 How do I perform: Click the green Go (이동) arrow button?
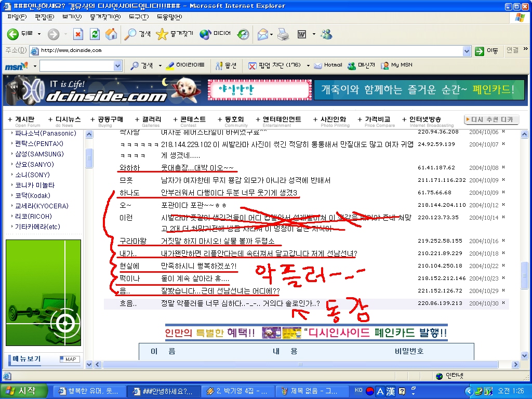[479, 51]
